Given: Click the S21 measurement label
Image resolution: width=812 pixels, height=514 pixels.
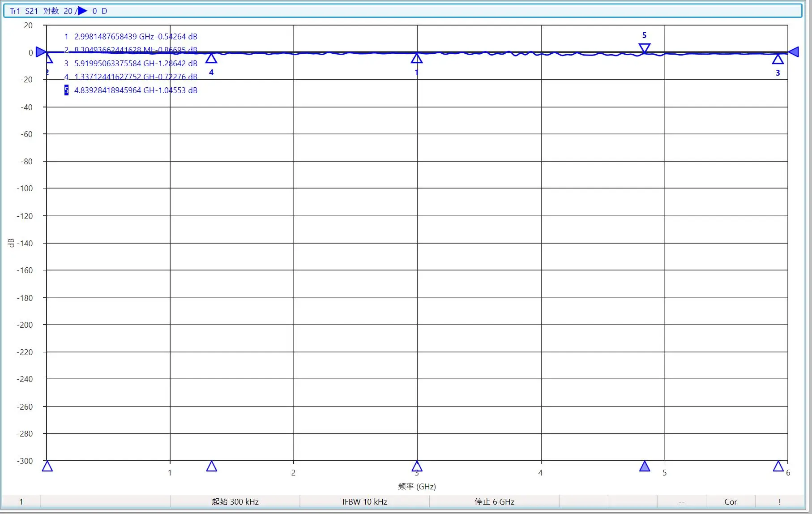Looking at the screenshot, I should tap(32, 11).
